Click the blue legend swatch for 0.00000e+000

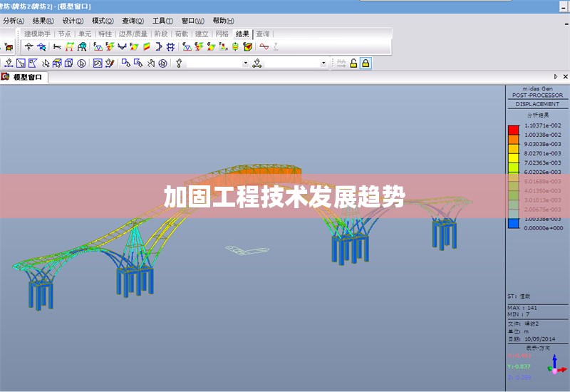pos(514,224)
